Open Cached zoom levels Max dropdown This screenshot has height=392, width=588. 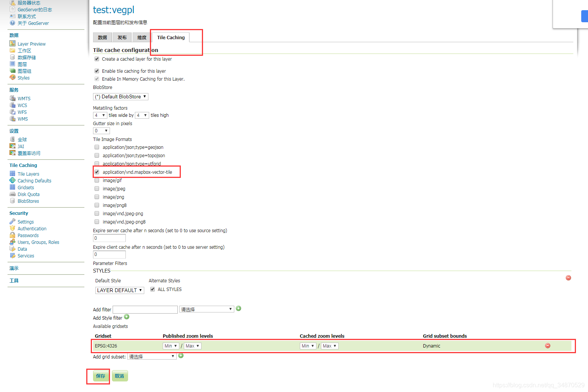coord(330,346)
